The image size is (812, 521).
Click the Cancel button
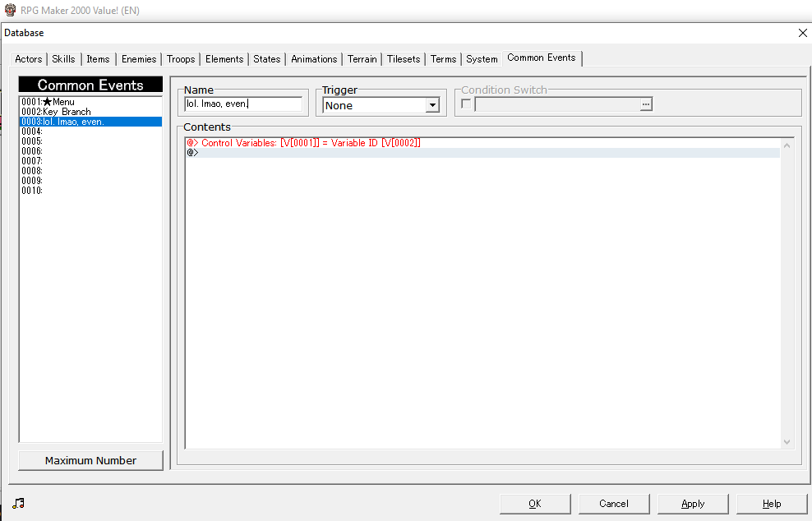click(614, 504)
